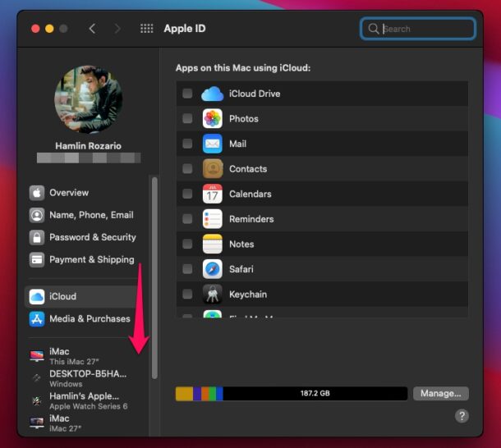Click the Apple Watch Series 6 icon
The width and height of the screenshot is (501, 448).
pos(37,400)
